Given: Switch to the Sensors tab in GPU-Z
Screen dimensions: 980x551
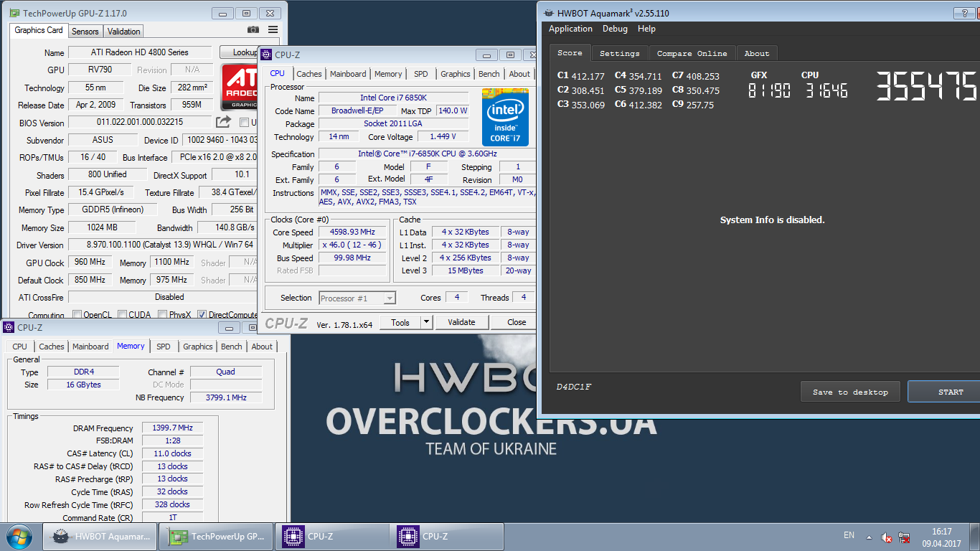Looking at the screenshot, I should pyautogui.click(x=85, y=32).
